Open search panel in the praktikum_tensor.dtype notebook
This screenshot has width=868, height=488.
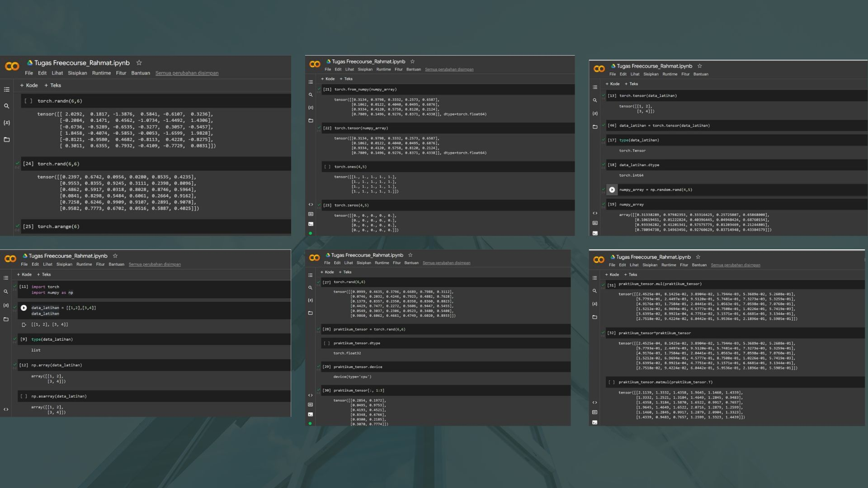[x=310, y=288]
